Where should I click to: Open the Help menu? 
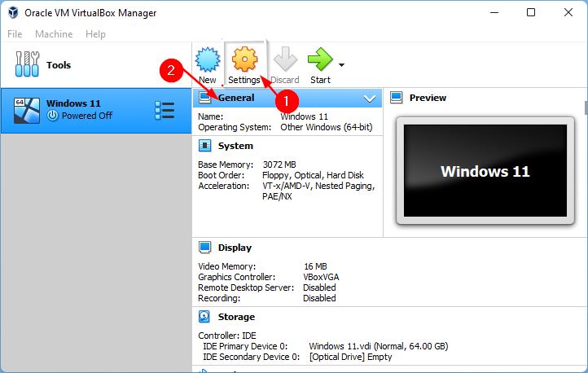(x=95, y=34)
